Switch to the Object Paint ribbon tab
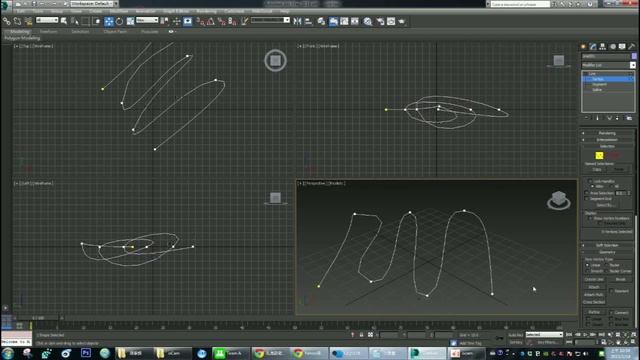This screenshot has width=640, height=360. click(115, 31)
